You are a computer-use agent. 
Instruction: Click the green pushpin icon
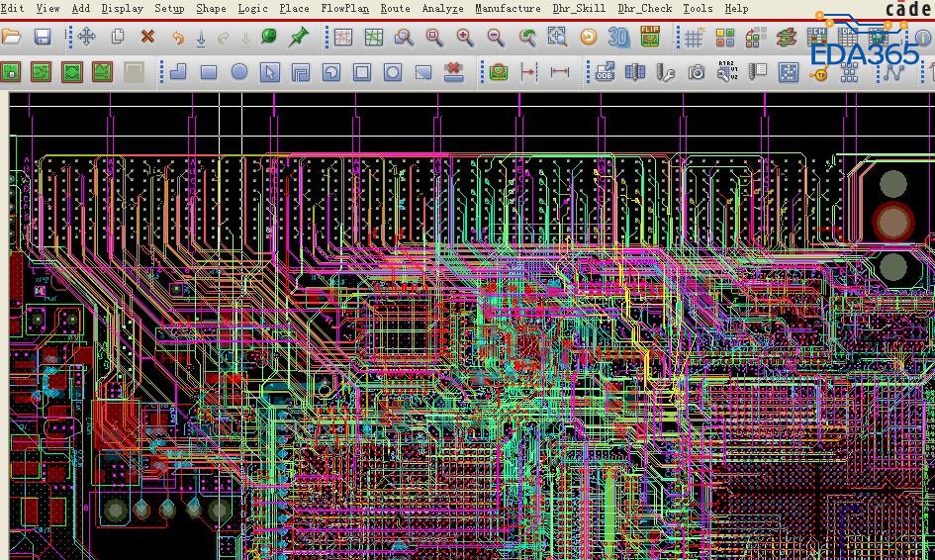point(298,37)
